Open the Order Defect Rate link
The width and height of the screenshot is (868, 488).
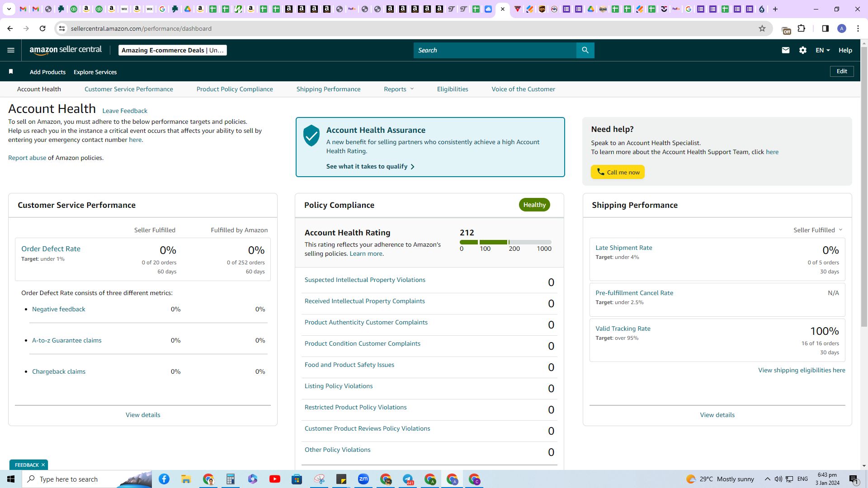click(51, 249)
